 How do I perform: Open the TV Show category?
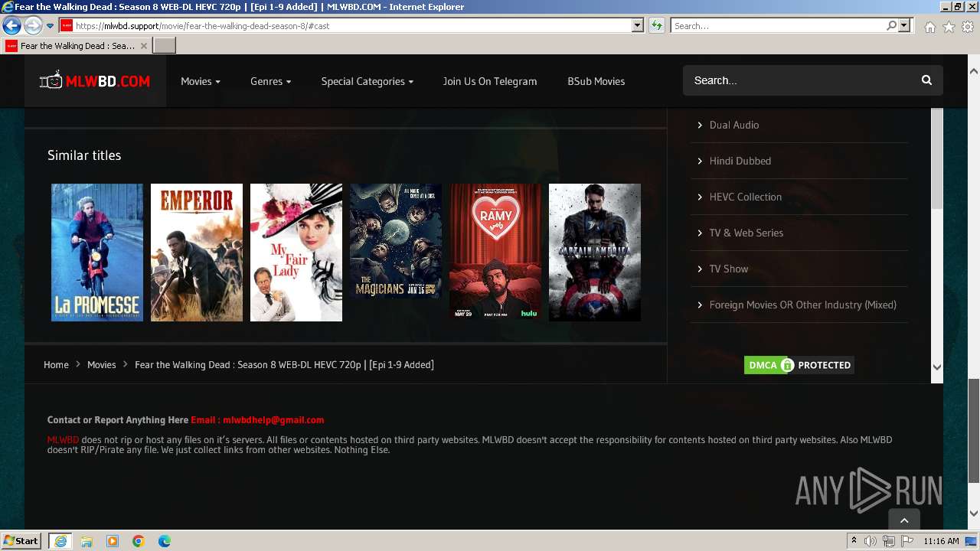click(x=728, y=269)
